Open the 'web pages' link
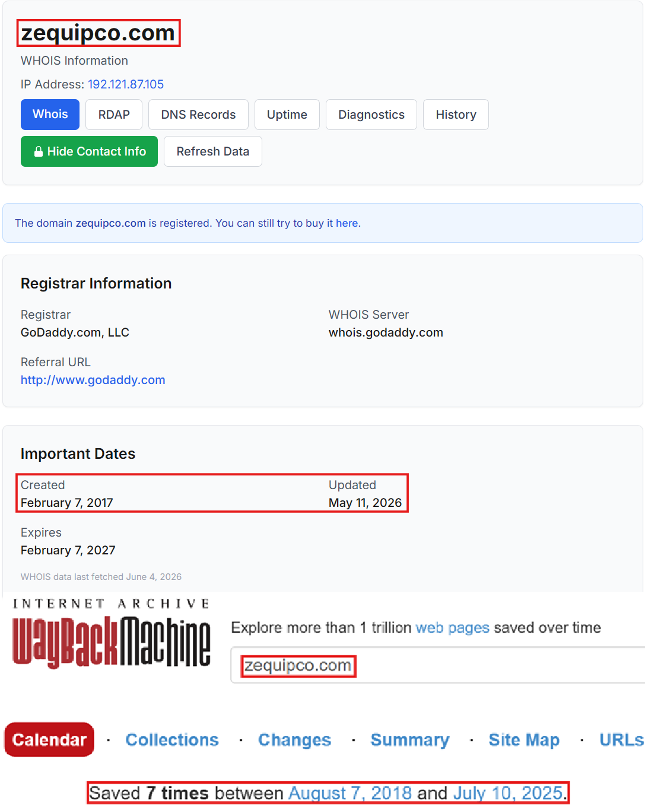This screenshot has width=645, height=812. tap(453, 627)
